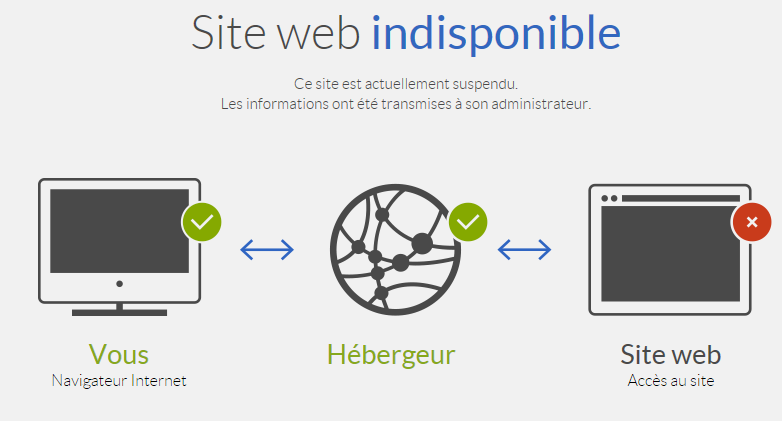Click the arrow between Hébergeur and Site web
This screenshot has width=782, height=421.
[x=525, y=249]
